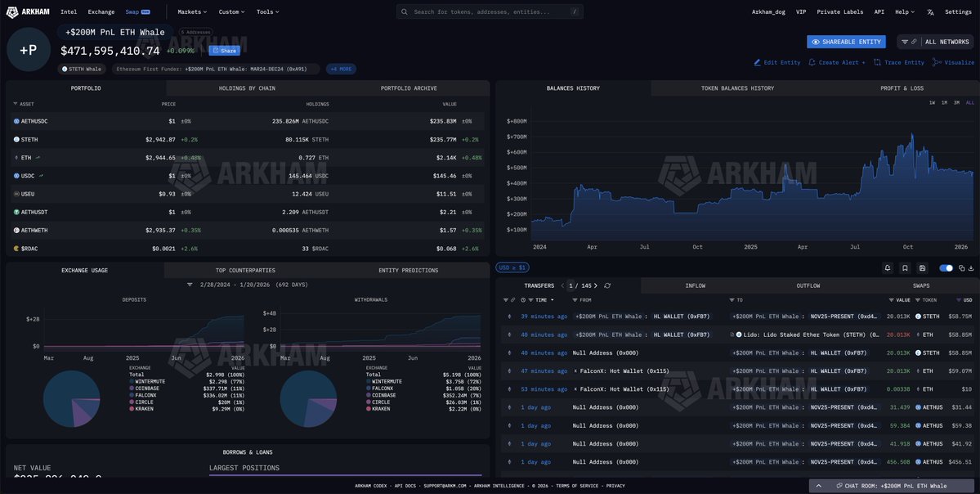The height and width of the screenshot is (494, 980).
Task: Switch to Holdings By Chain tab
Action: click(247, 88)
